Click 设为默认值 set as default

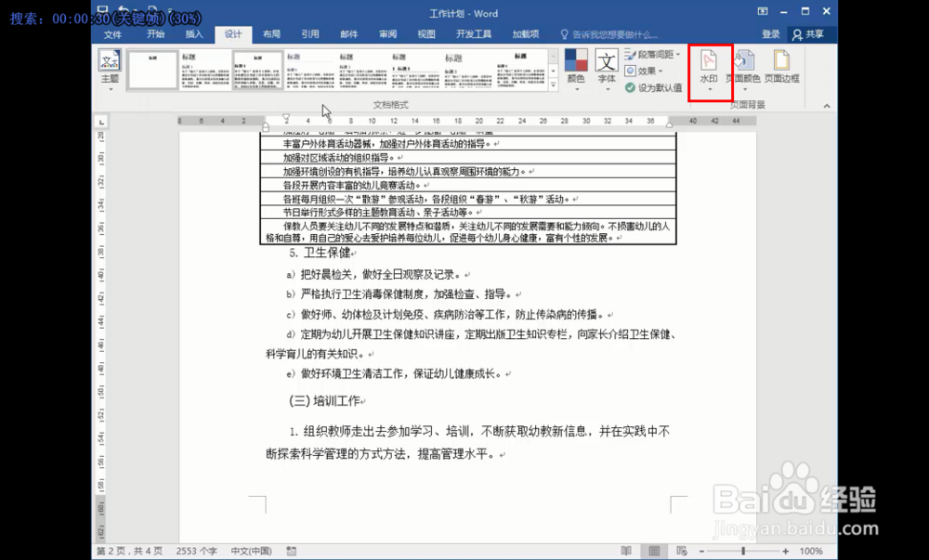(653, 87)
